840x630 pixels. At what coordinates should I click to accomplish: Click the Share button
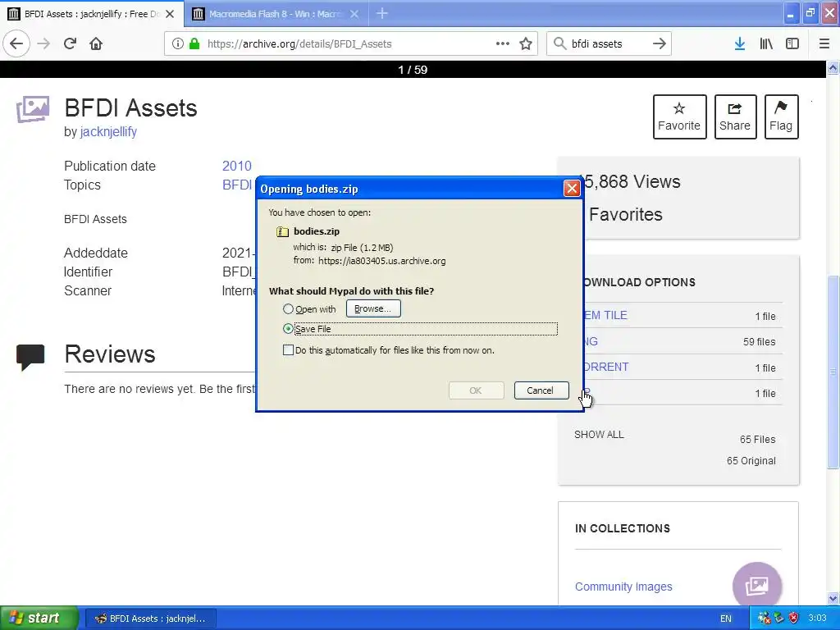pyautogui.click(x=735, y=116)
